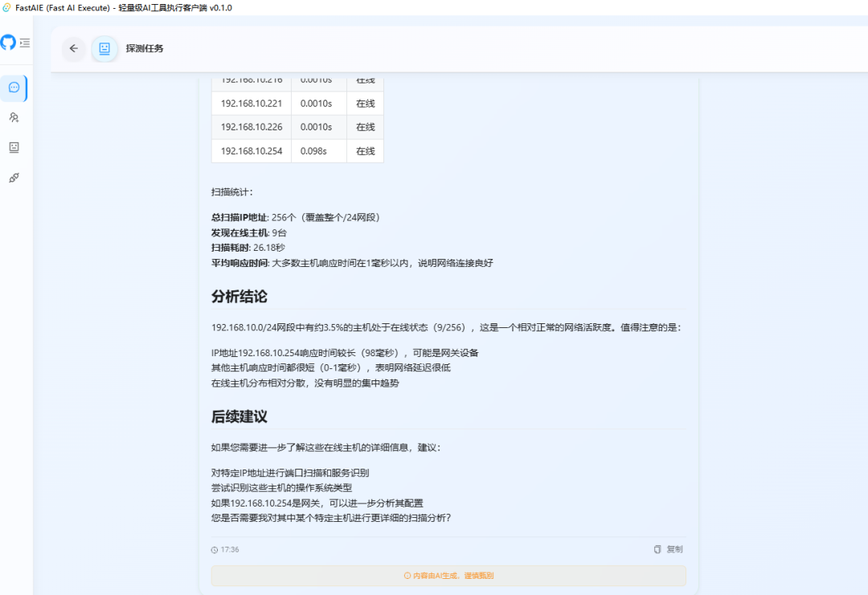Click the 0.098s response time cell
Viewport: 868px width, 595px height.
point(319,150)
